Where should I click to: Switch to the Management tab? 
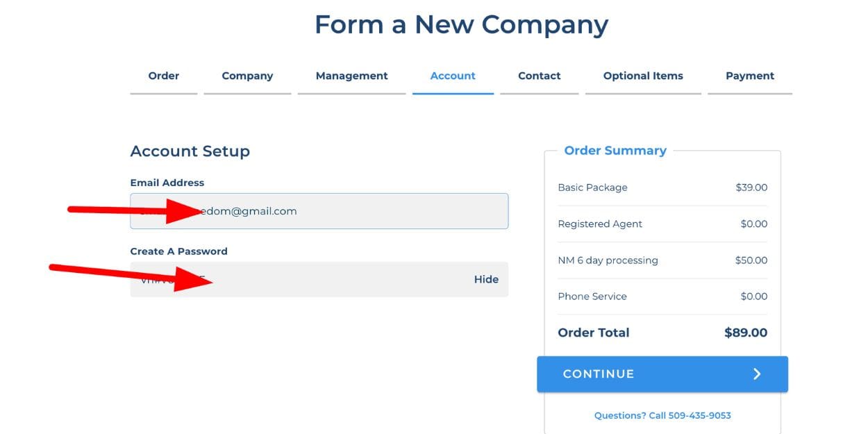click(x=351, y=76)
